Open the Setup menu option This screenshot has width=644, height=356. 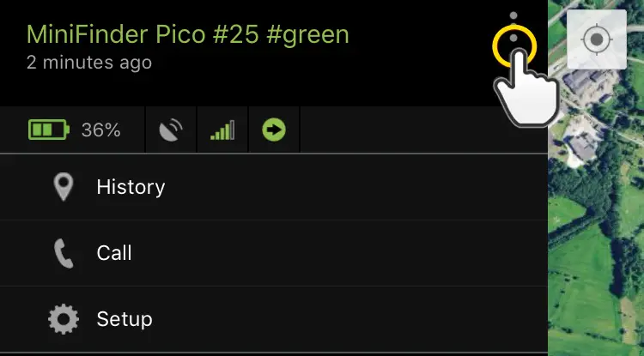click(125, 319)
